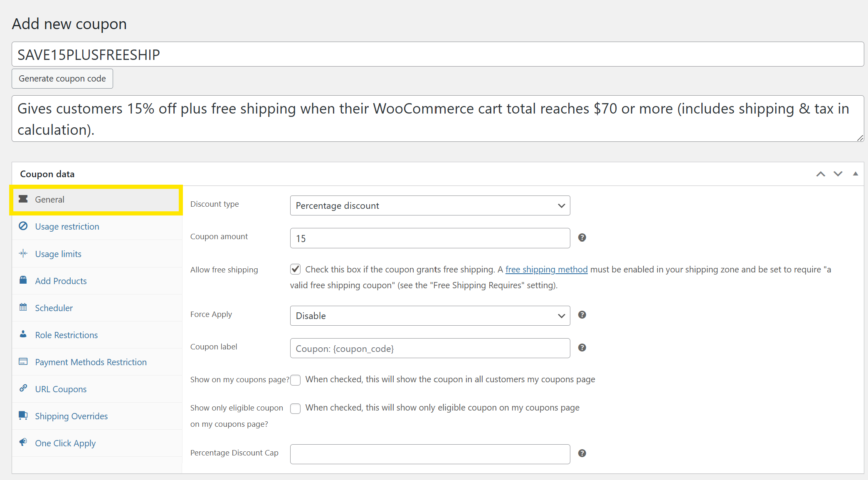This screenshot has width=868, height=480.
Task: Open the URL Coupons tab
Action: [97, 389]
